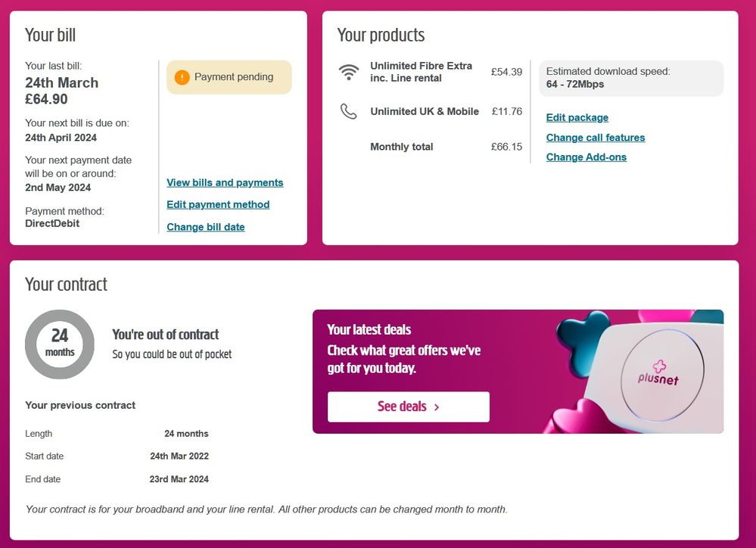Click the chevron arrow in See deals
The image size is (756, 548).
[437, 407]
